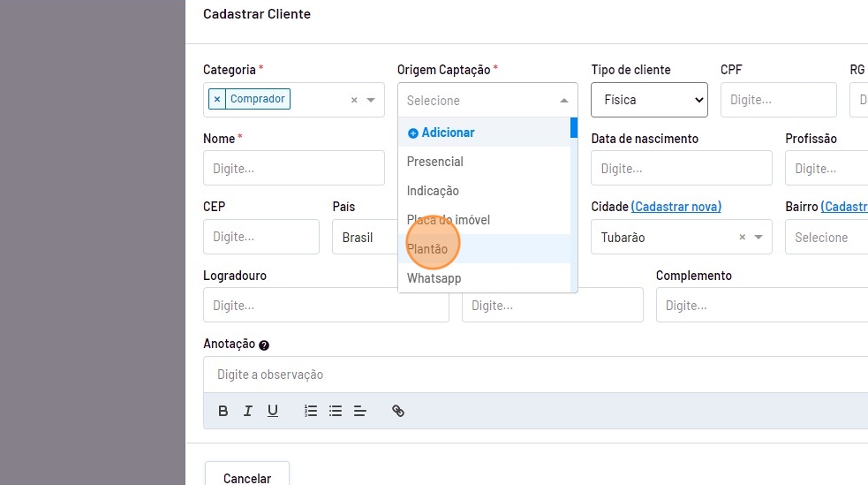Apply underline formatting in the annotation toolbar
868x485 pixels.
[273, 411]
